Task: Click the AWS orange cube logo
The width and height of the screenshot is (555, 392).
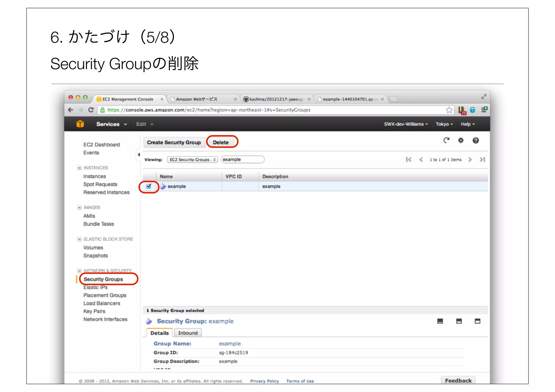Action: point(80,124)
